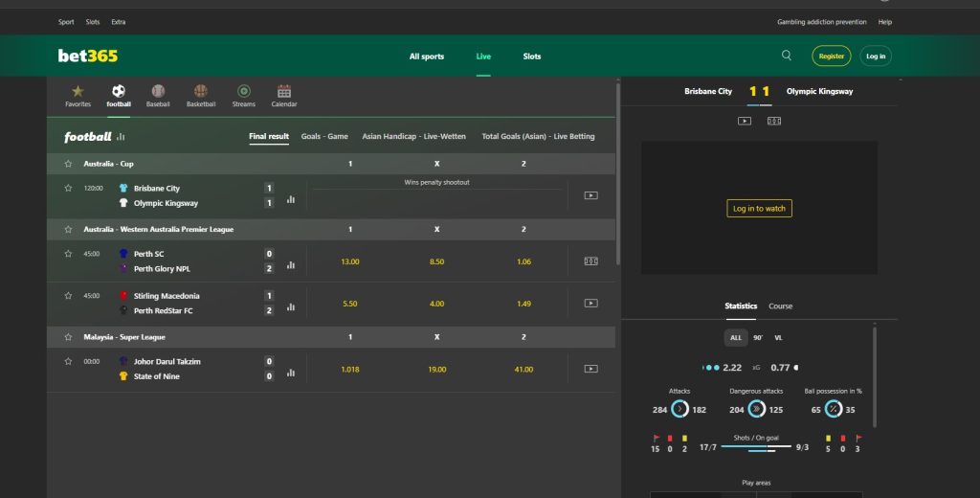Image resolution: width=980 pixels, height=498 pixels.
Task: Bet on Perth SC win at 13.00
Action: pos(350,261)
